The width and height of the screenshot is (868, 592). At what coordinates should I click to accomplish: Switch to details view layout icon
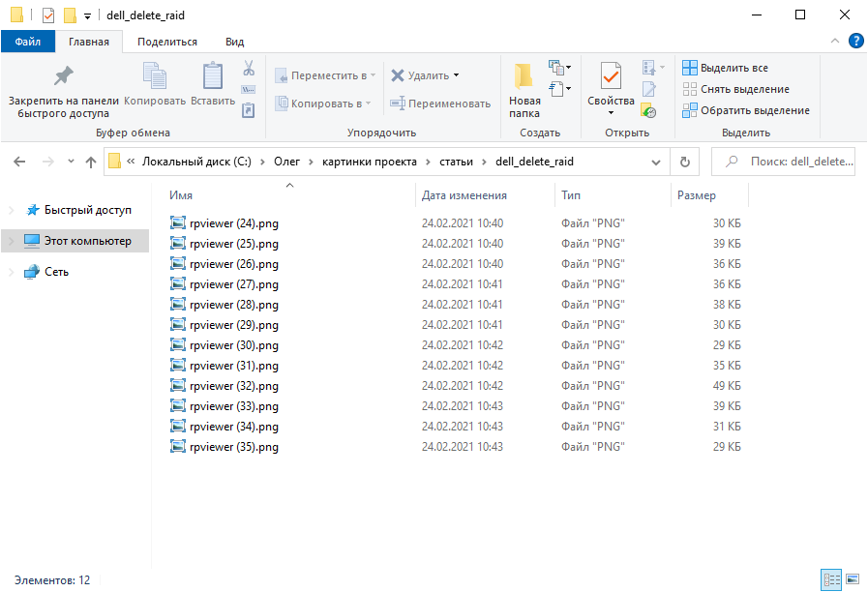831,579
